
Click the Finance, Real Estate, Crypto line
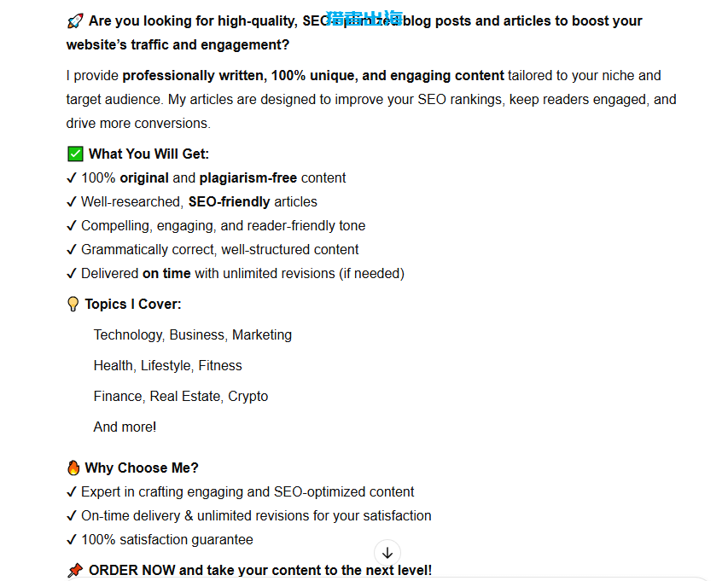tap(181, 397)
